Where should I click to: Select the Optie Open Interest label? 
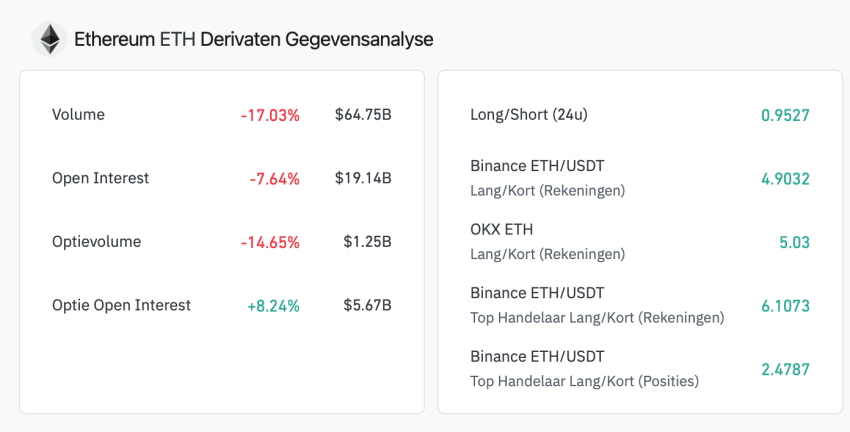point(121,305)
